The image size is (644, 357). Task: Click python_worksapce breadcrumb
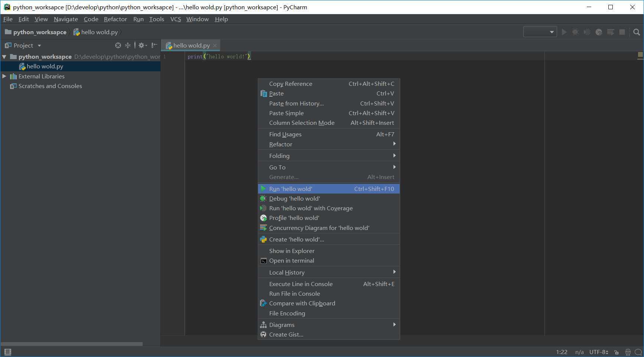click(36, 32)
